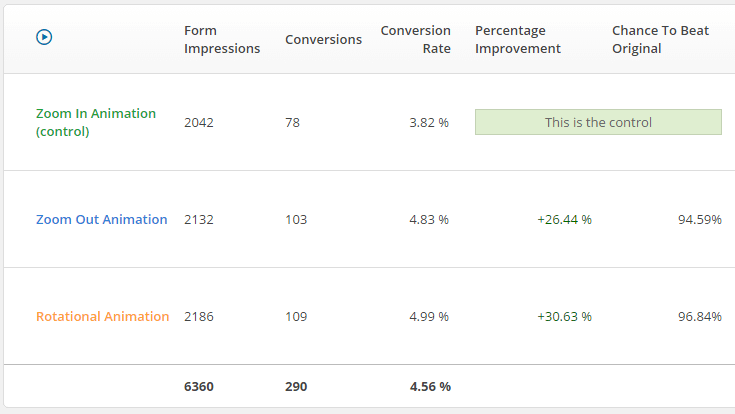Click the play icon in table header
Image resolution: width=735 pixels, height=414 pixels.
(x=44, y=37)
